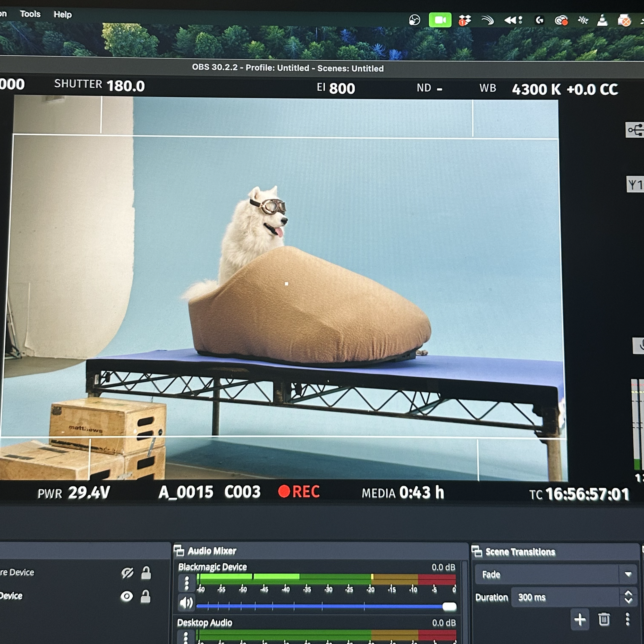Delete the selected scene transition
Screen dimensions: 644x644
click(x=604, y=619)
